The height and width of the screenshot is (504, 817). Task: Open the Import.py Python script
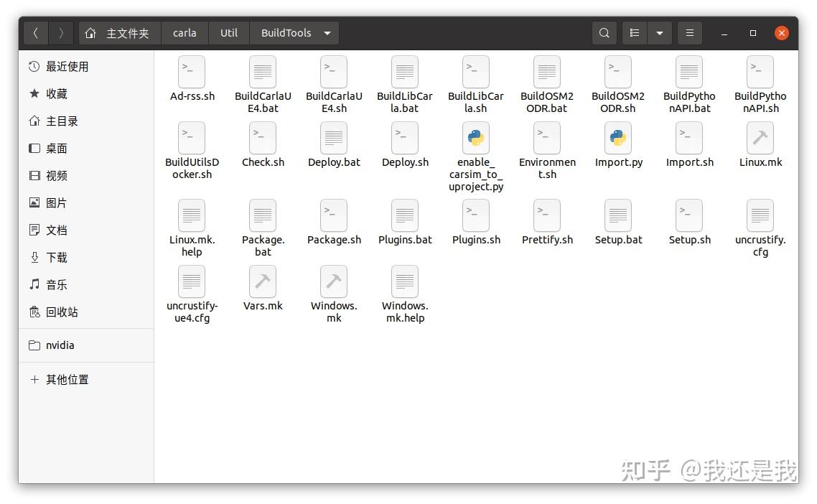point(618,144)
